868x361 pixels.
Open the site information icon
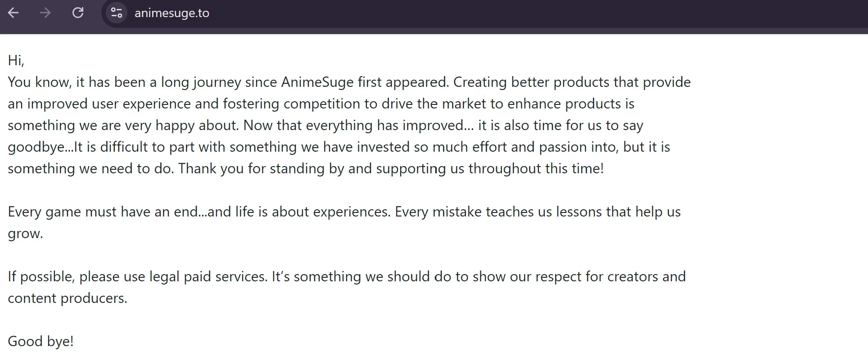[117, 13]
